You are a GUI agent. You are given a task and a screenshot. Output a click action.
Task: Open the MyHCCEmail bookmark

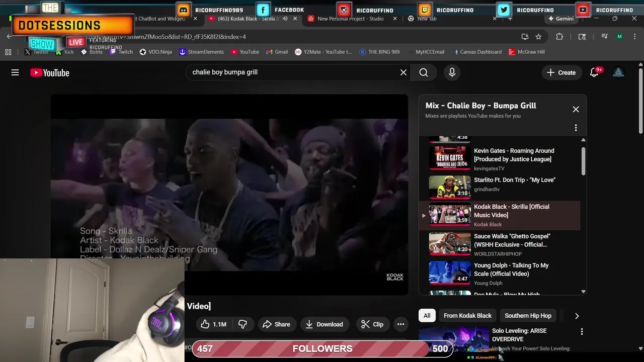[426, 52]
